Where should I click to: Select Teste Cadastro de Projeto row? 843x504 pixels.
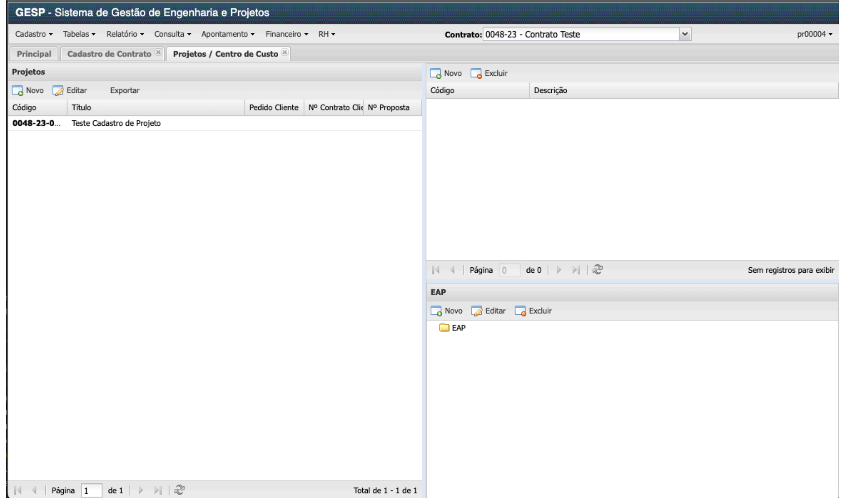click(x=116, y=123)
